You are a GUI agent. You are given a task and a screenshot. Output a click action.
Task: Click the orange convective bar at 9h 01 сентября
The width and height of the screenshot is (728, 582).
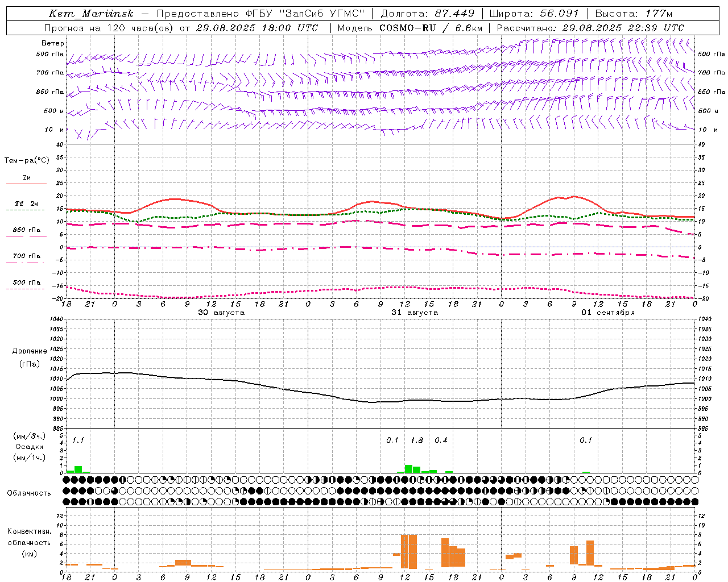pos(574,555)
